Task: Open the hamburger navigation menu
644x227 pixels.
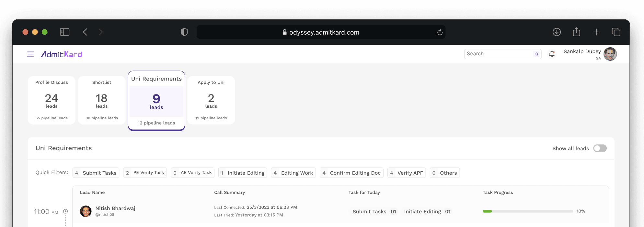Action: point(30,54)
